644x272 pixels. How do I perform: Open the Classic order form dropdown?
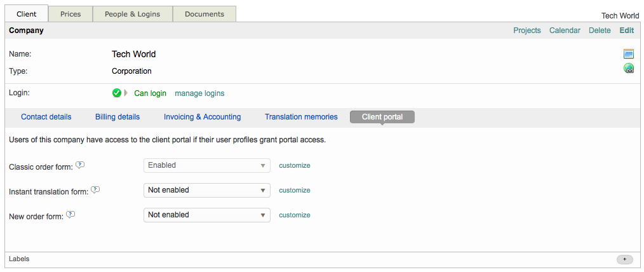click(x=206, y=165)
